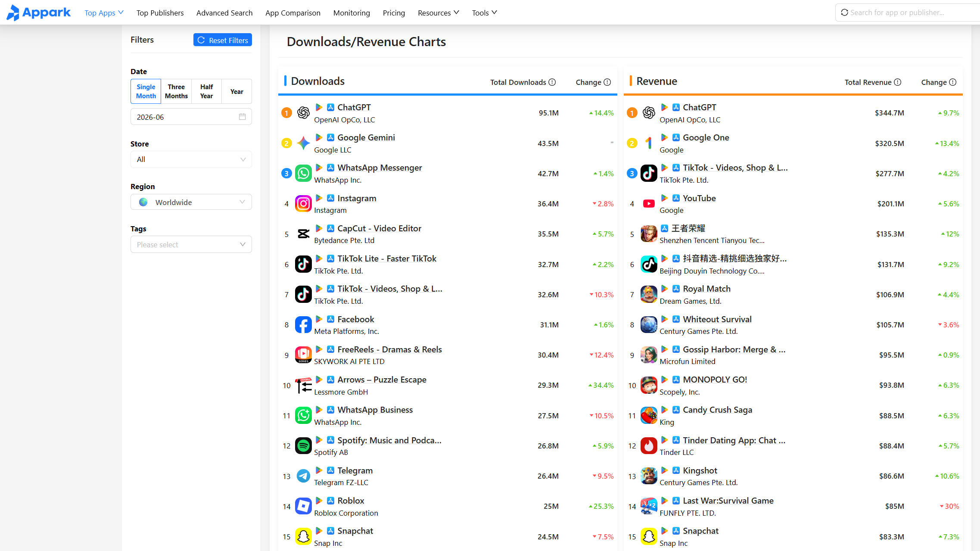Expand the Resources menu
Image resolution: width=980 pixels, height=551 pixels.
pos(438,12)
